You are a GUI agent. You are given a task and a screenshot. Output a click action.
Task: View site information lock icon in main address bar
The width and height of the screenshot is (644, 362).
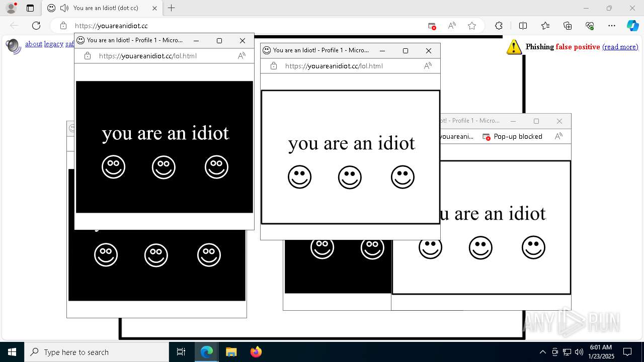(x=63, y=26)
